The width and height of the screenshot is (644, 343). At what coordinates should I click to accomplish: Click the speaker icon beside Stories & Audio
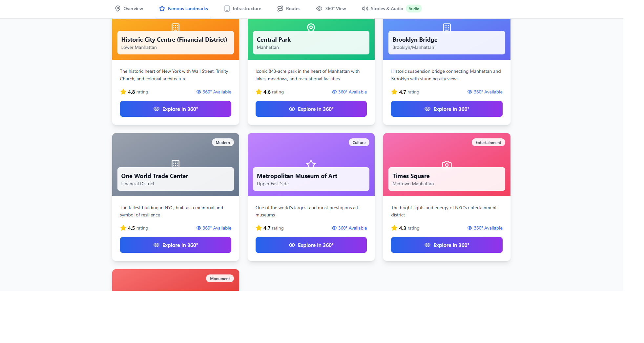pos(365,9)
